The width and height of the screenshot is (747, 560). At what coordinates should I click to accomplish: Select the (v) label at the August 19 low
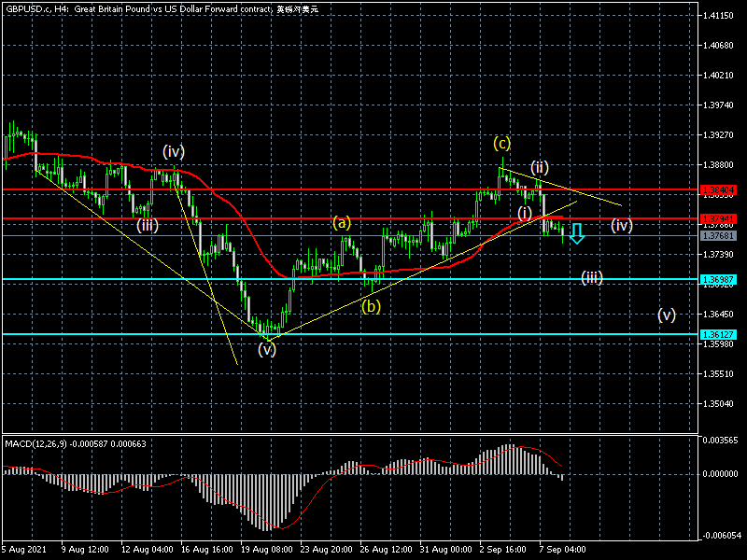(x=267, y=350)
